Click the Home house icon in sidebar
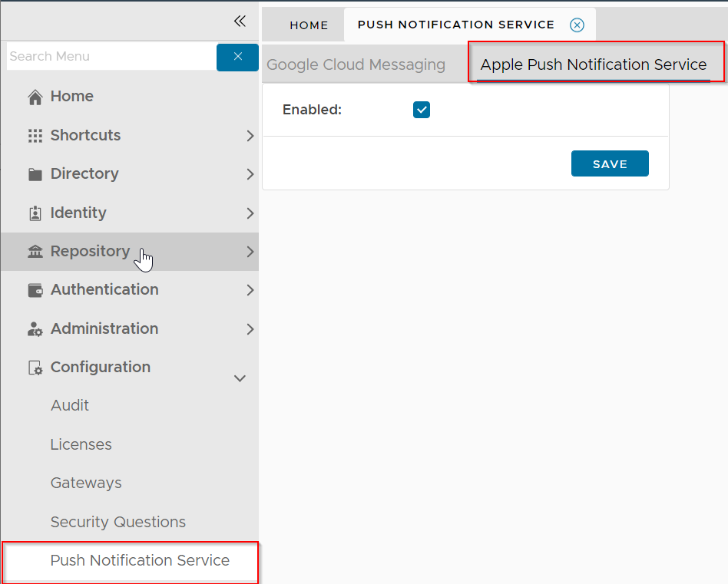The height and width of the screenshot is (584, 728). tap(35, 97)
